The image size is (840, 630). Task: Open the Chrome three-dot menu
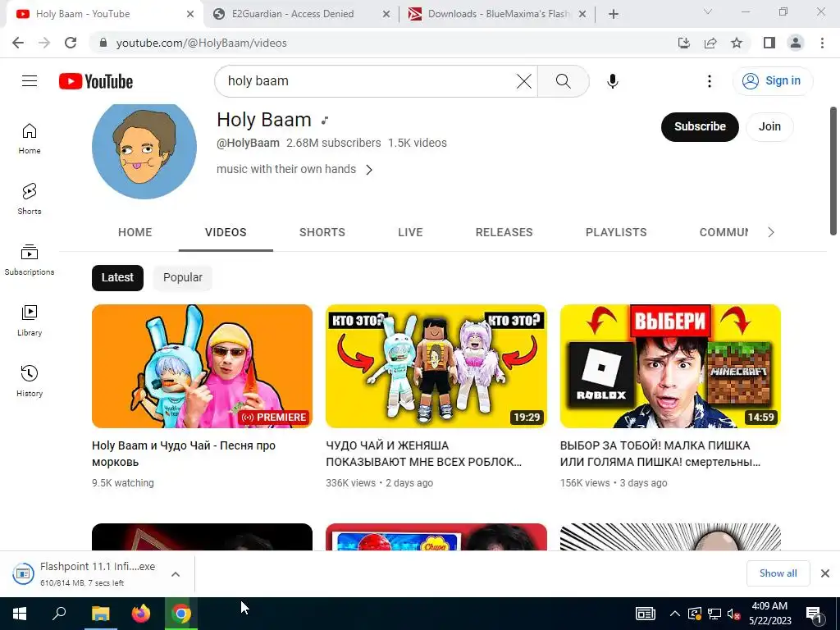pyautogui.click(x=822, y=43)
